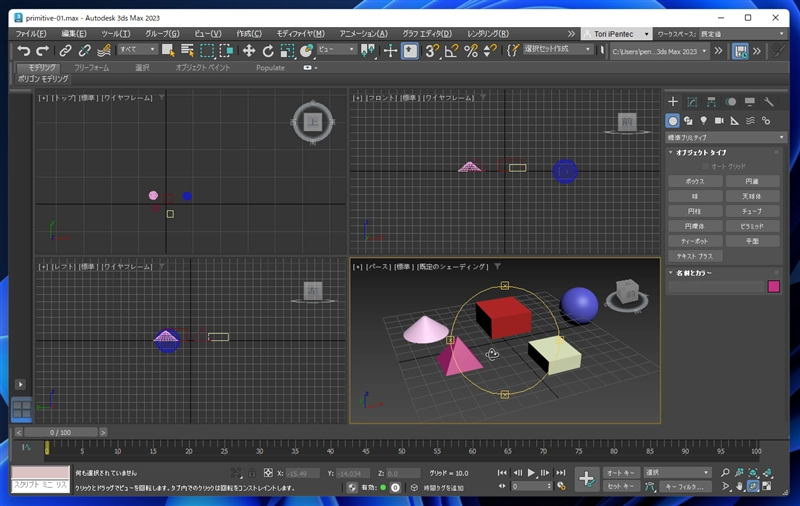Open the Motion panel tab icon
Image resolution: width=800 pixels, height=506 pixels.
pos(731,102)
